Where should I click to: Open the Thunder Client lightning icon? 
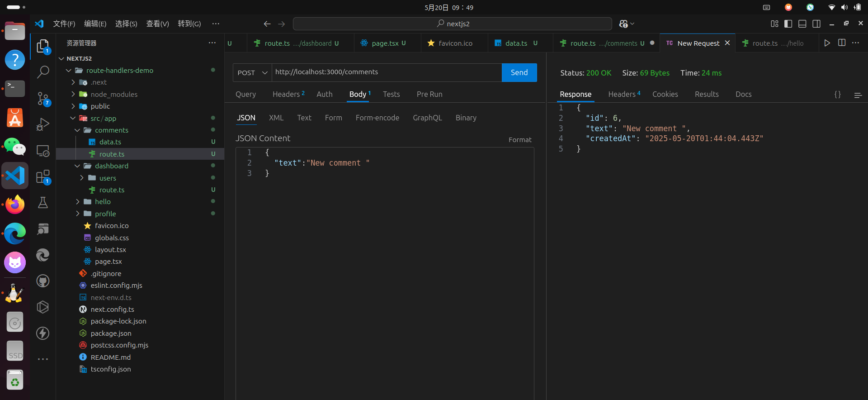(x=43, y=333)
